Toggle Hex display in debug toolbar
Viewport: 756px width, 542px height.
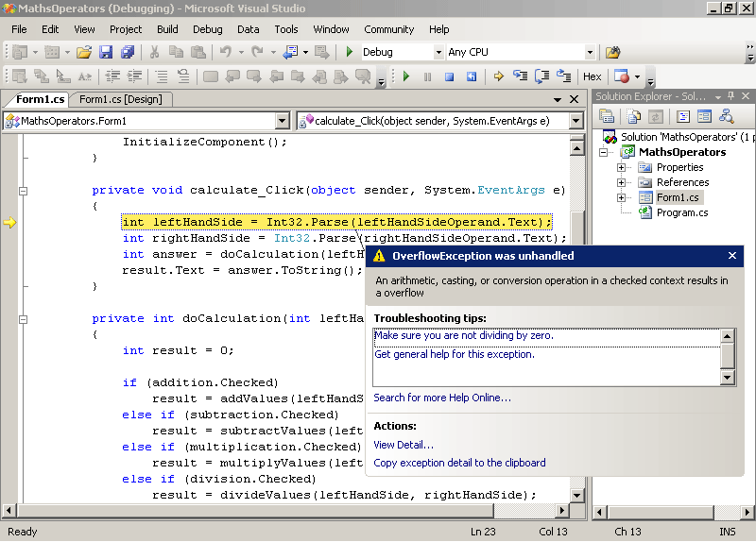(x=592, y=76)
